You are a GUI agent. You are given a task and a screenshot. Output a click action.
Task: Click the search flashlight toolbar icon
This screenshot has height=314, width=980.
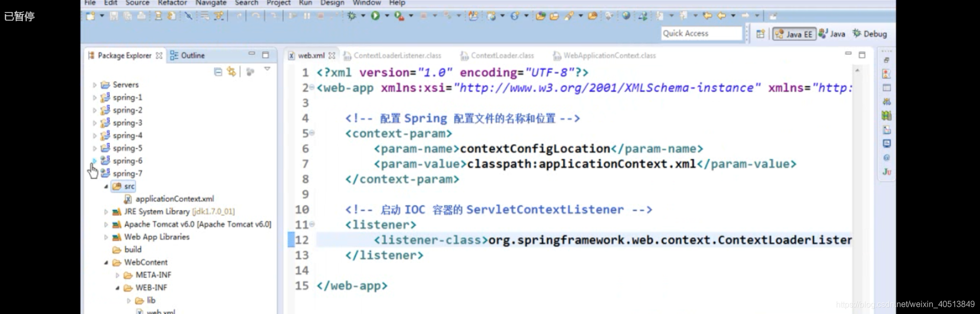pyautogui.click(x=569, y=16)
